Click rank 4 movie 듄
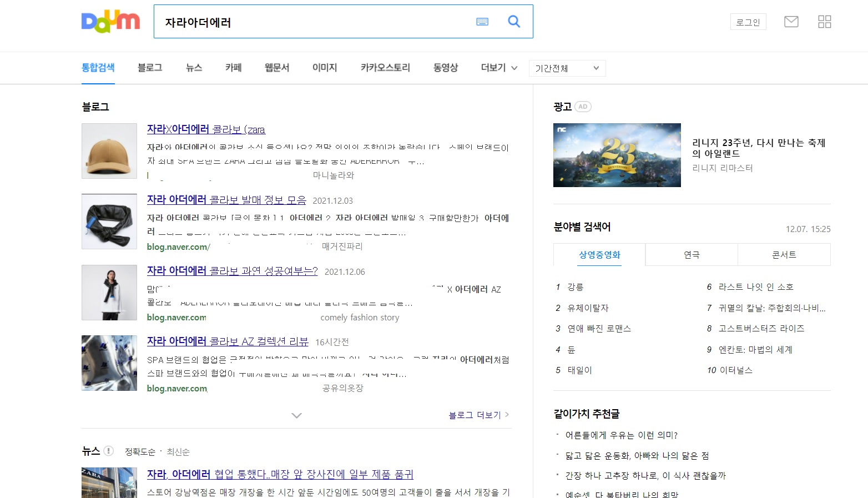This screenshot has height=498, width=868. [571, 350]
